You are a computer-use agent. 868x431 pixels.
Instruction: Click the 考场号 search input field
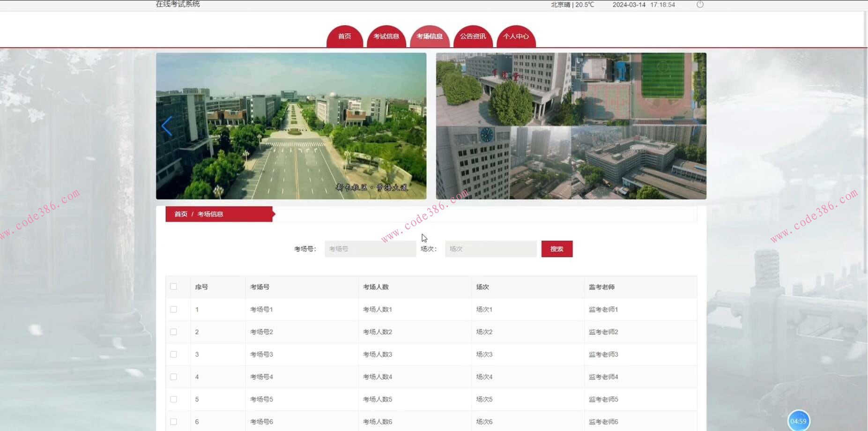[x=370, y=249]
